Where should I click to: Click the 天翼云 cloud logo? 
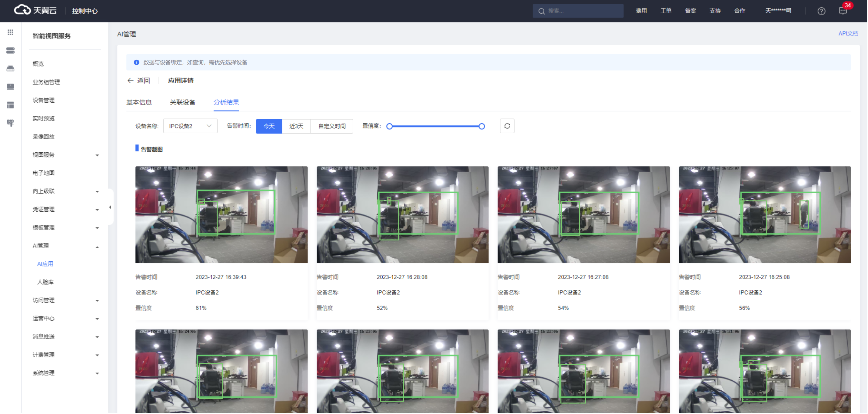click(x=35, y=10)
